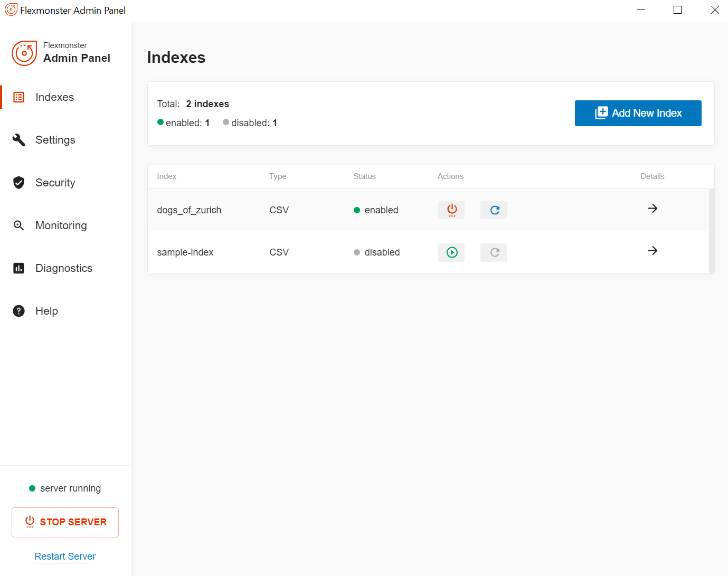728x576 pixels.
Task: Enable the sample-index index
Action: 451,252
